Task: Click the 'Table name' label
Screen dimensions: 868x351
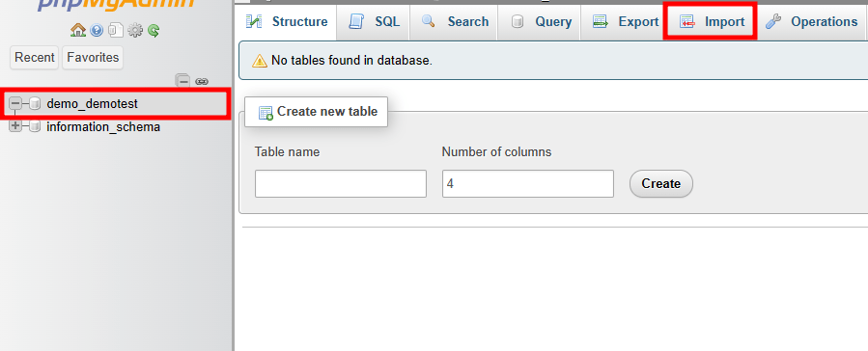Action: (x=287, y=152)
